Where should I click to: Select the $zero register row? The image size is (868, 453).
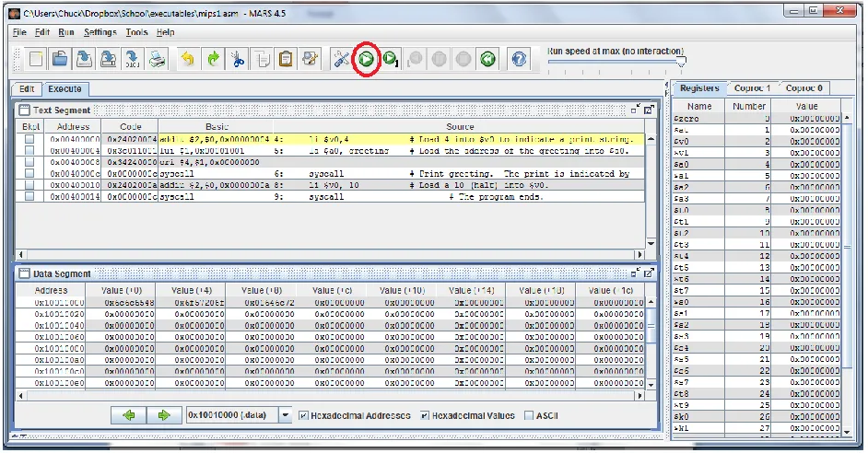[756, 119]
